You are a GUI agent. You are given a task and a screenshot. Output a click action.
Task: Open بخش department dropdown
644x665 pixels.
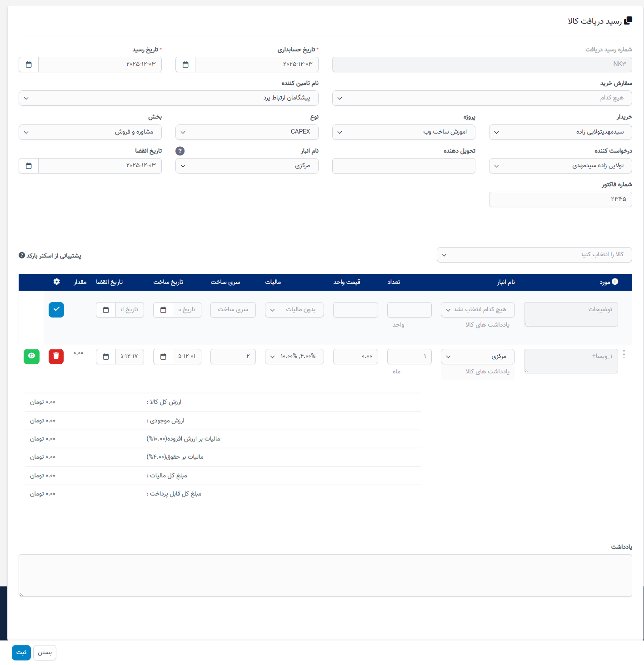(x=90, y=132)
